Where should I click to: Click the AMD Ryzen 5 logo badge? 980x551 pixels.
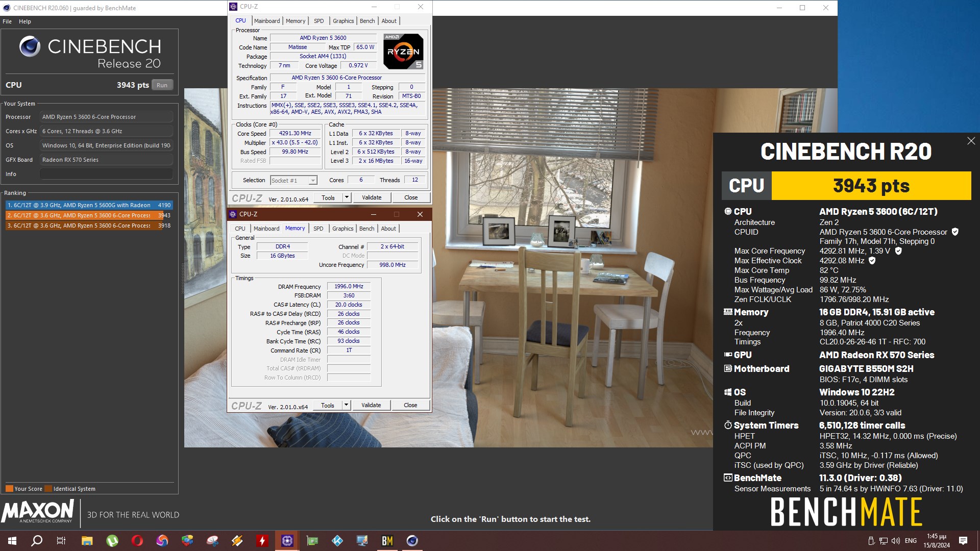403,52
